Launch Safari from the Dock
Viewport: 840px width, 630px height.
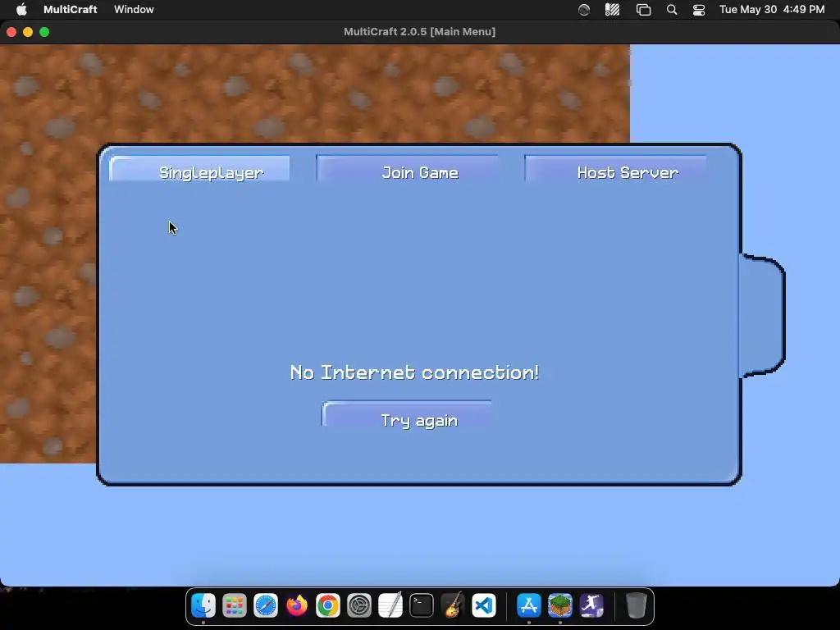[x=266, y=606]
